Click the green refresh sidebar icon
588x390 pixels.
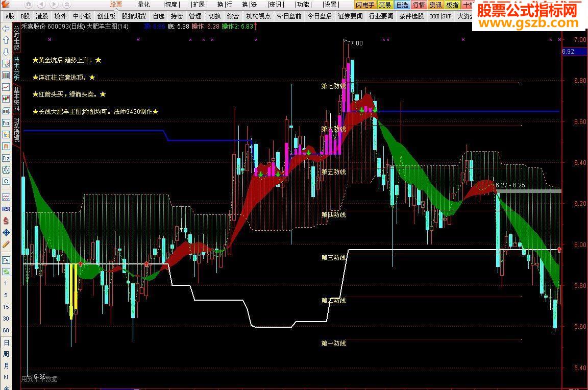coord(6,272)
